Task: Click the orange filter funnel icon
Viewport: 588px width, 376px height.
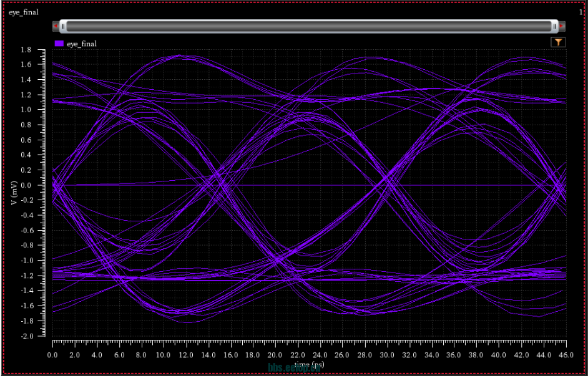Action: tap(558, 42)
